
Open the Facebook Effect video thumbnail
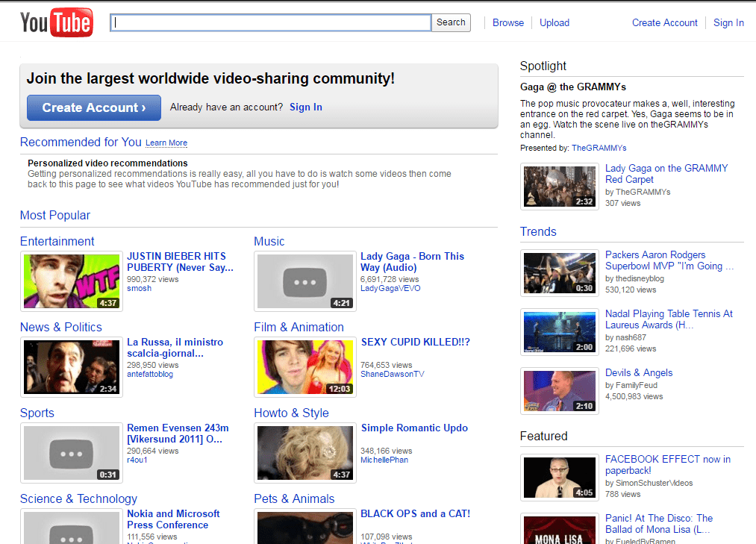click(560, 478)
